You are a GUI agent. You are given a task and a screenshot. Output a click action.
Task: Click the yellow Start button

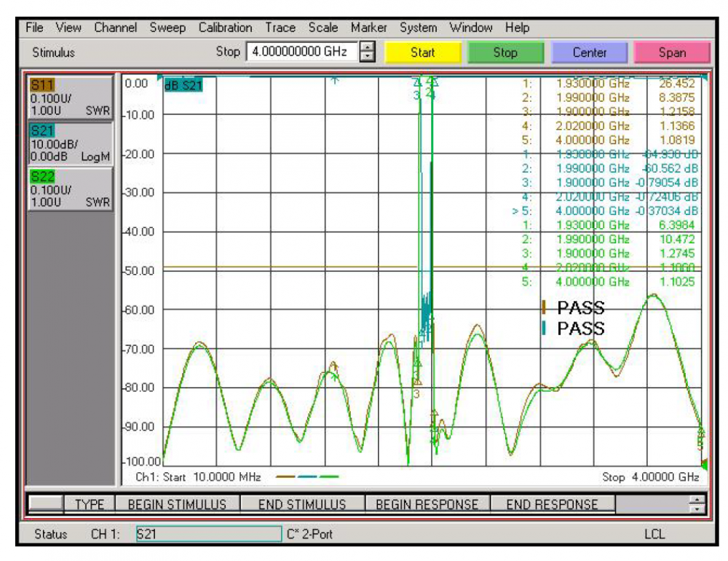coord(423,52)
